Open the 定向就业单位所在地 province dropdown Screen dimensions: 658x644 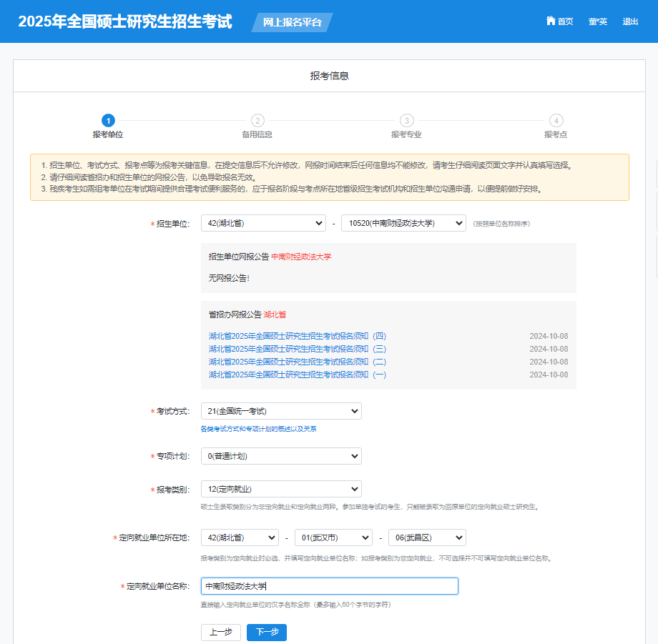click(x=240, y=538)
